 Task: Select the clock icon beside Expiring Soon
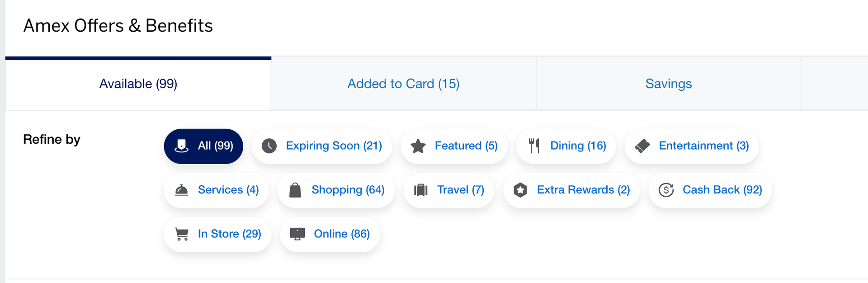click(269, 146)
